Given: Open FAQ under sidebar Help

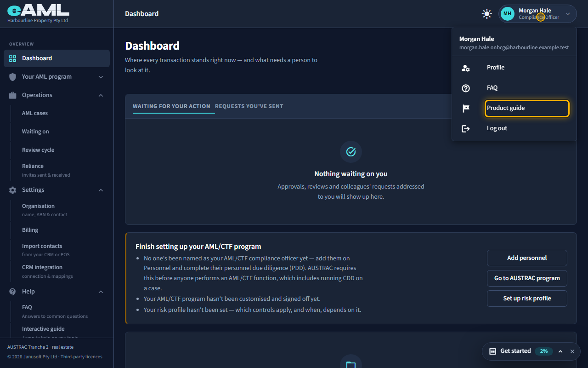Looking at the screenshot, I should click(x=55, y=311).
